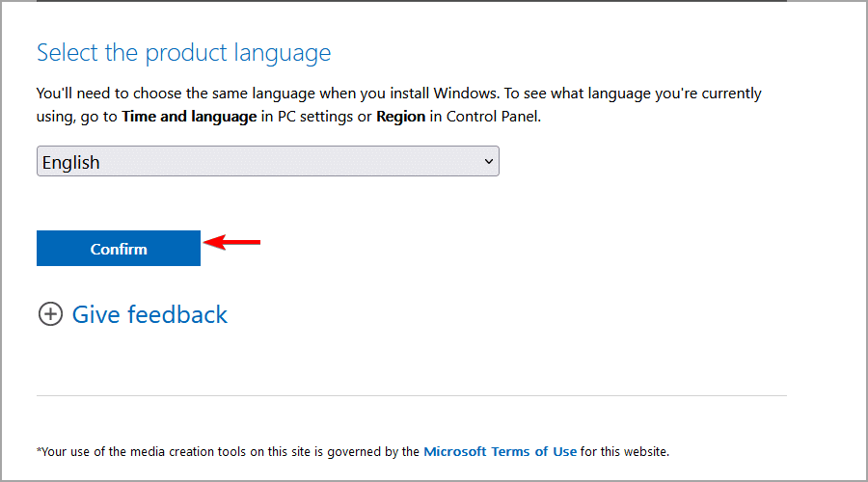Open the English product language dropdown
Screen dimensions: 868x482
[268, 161]
